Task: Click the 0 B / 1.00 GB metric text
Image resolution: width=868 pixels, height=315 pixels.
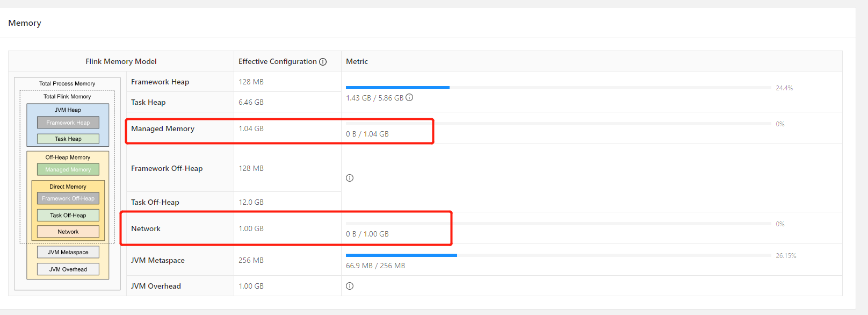Action: point(367,234)
